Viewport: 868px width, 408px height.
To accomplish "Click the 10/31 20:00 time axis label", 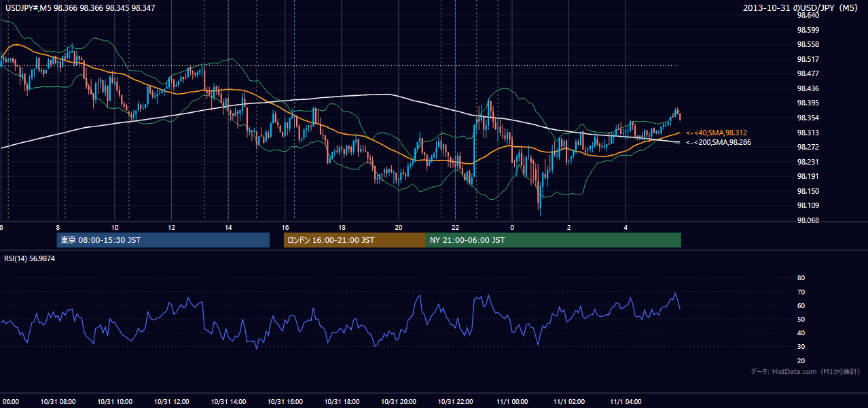I will [399, 401].
